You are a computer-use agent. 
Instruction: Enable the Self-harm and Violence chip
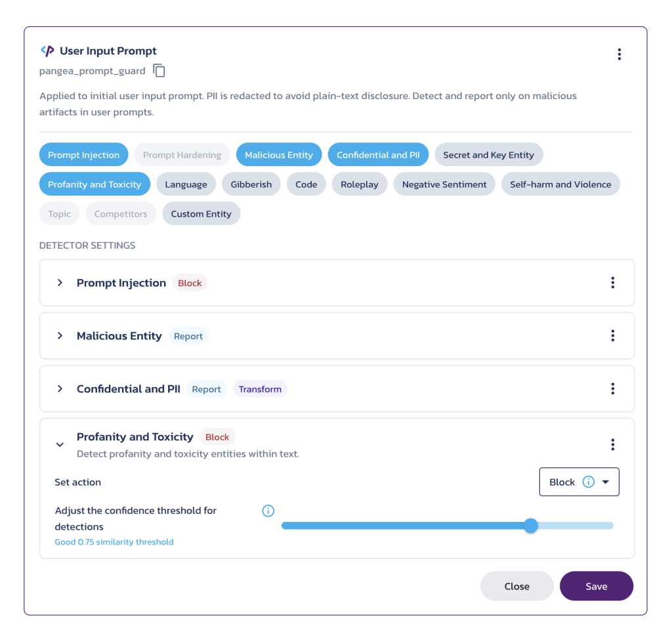click(x=560, y=184)
